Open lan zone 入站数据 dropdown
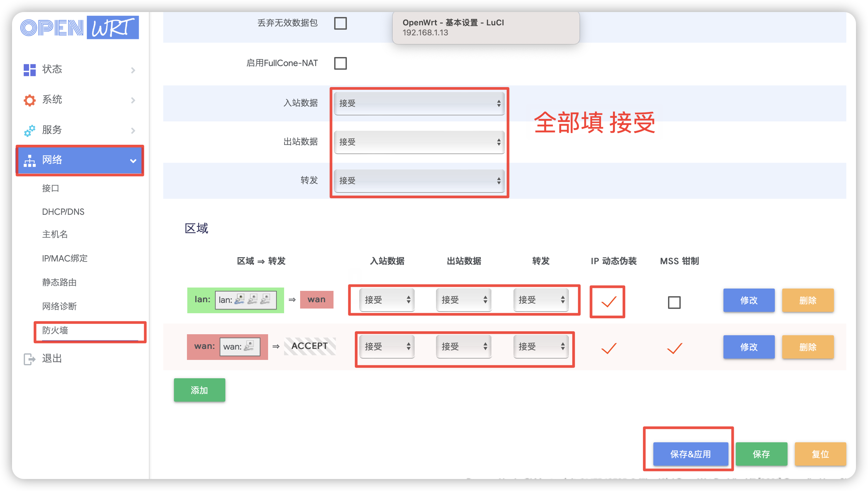Viewport: 868px width, 491px height. point(386,300)
